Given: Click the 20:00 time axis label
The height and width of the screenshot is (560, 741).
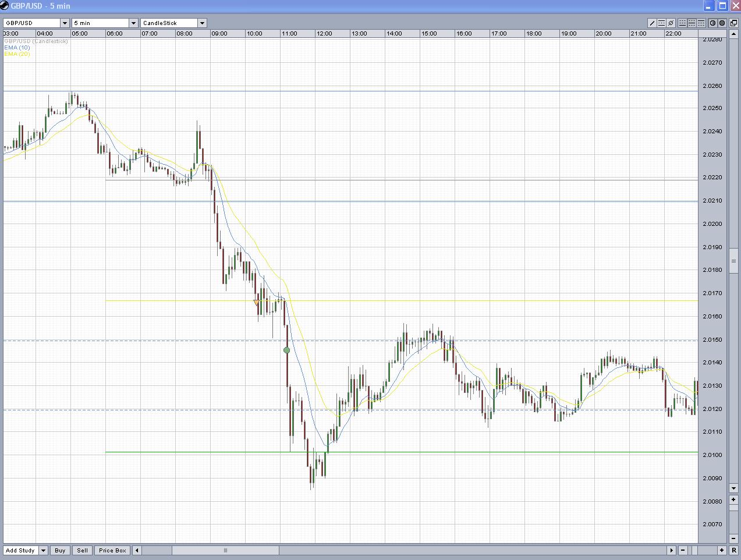Looking at the screenshot, I should tap(604, 34).
